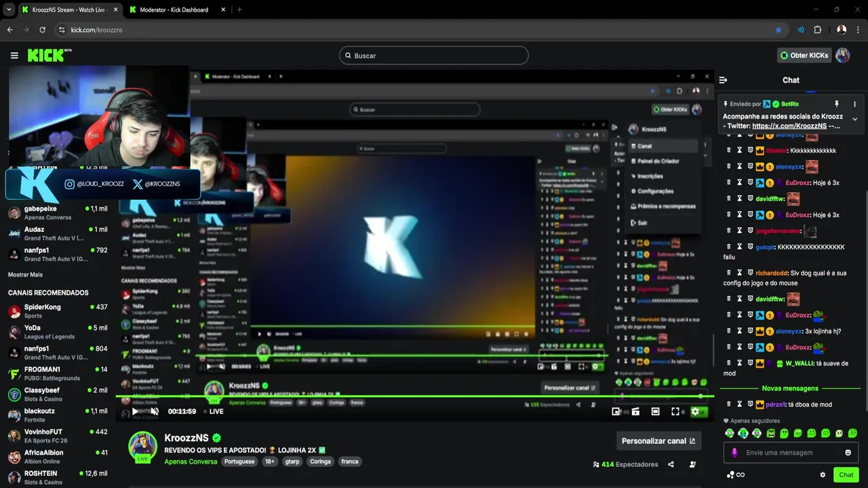868x488 pixels.
Task: Open the SpiderKong recommended channel
Action: [x=58, y=311]
